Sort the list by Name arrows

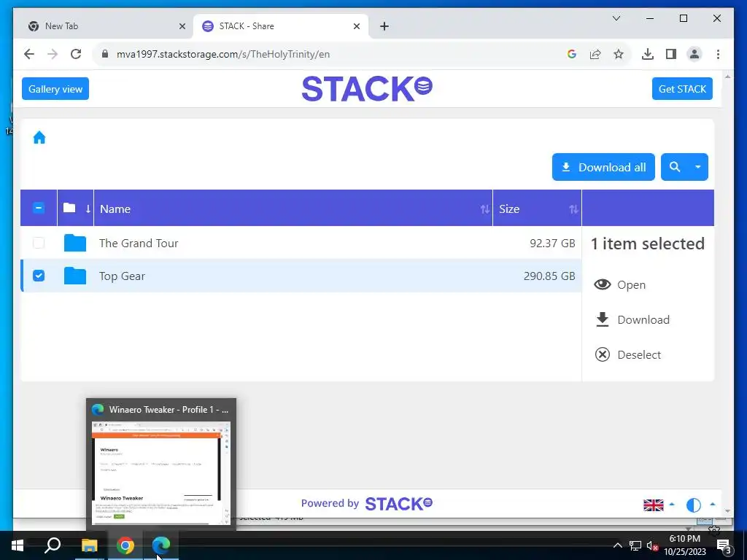click(x=485, y=209)
